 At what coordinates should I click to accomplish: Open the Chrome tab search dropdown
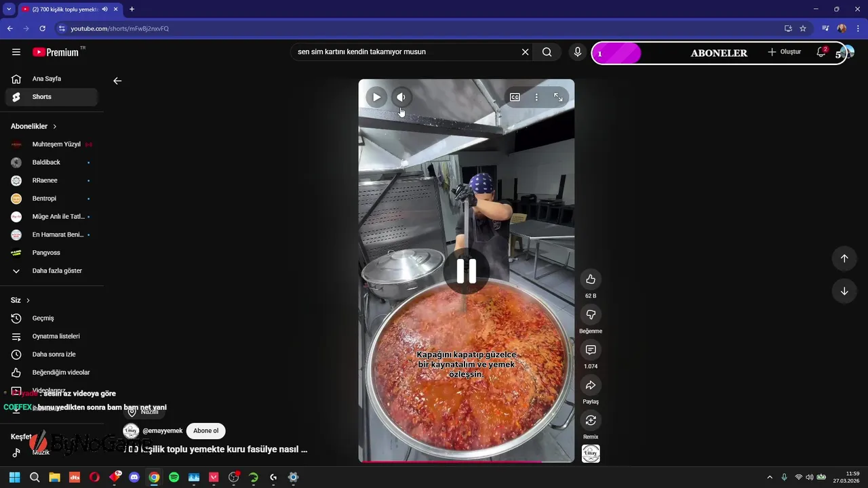pyautogui.click(x=9, y=9)
